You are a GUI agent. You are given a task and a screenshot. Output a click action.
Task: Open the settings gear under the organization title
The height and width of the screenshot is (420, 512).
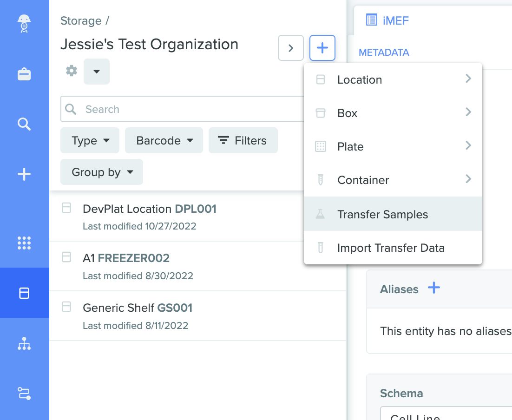click(x=72, y=71)
